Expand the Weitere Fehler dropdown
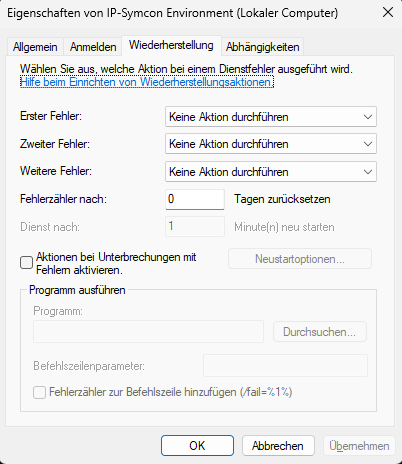 click(x=271, y=172)
